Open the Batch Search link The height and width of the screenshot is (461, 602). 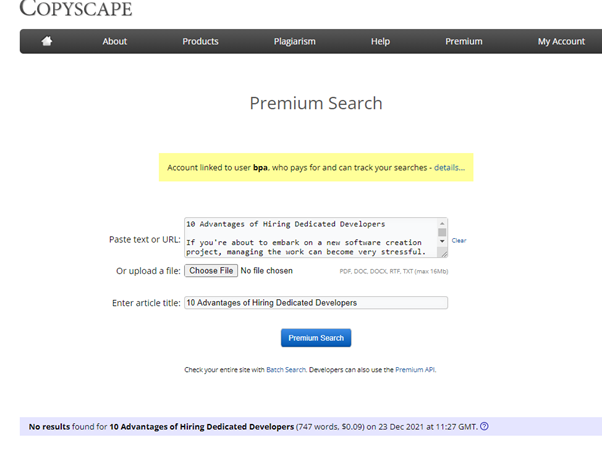(286, 370)
